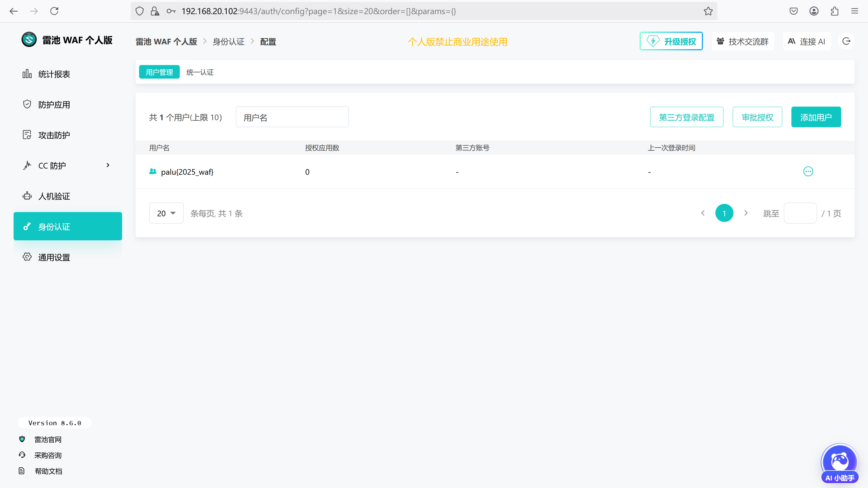Click the 统计报表 chart icon
868x488 pixels.
(27, 74)
